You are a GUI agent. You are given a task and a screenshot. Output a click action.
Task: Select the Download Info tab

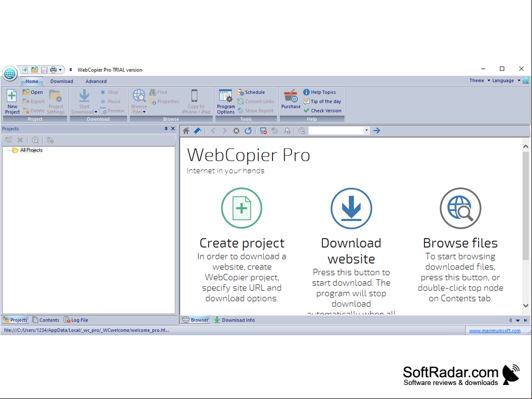234,320
